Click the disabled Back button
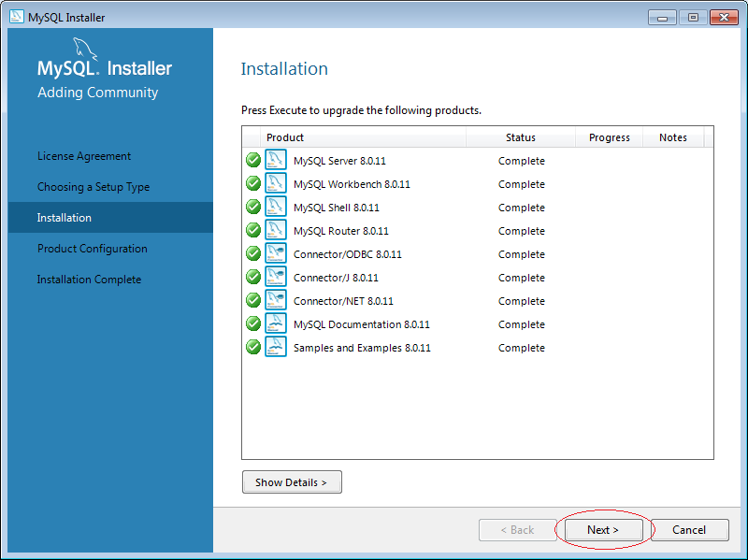Screen dimensions: 748x560 (x=518, y=530)
